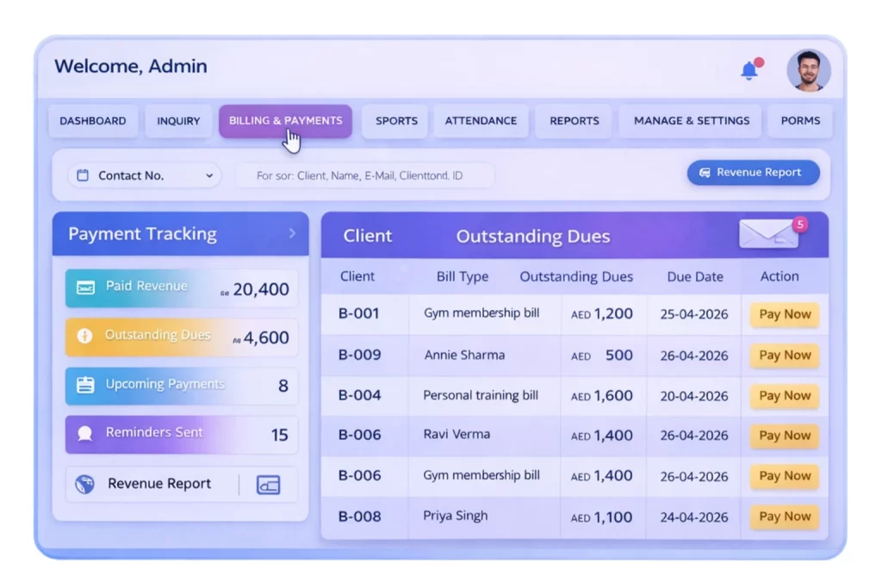The image size is (882, 588).
Task: Open the Contact No. dropdown
Action: coord(209,175)
